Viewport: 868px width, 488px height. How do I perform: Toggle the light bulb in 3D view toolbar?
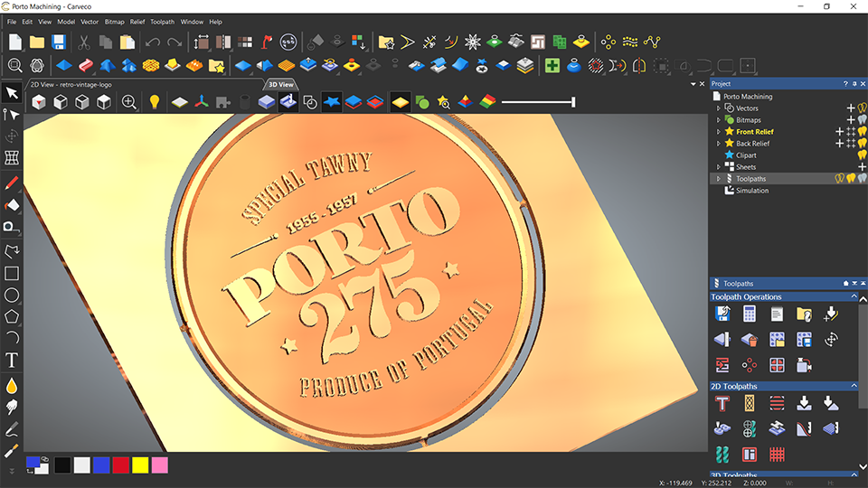155,102
